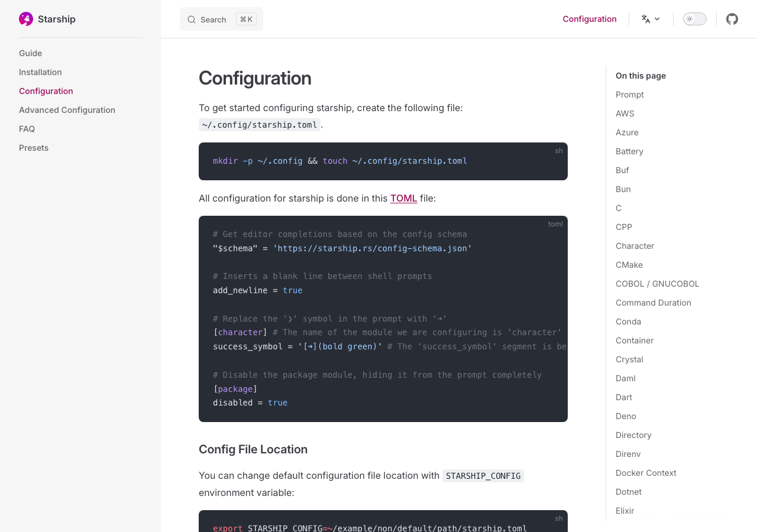Jump to Prompt section in outline
757x532 pixels.
[x=630, y=95]
